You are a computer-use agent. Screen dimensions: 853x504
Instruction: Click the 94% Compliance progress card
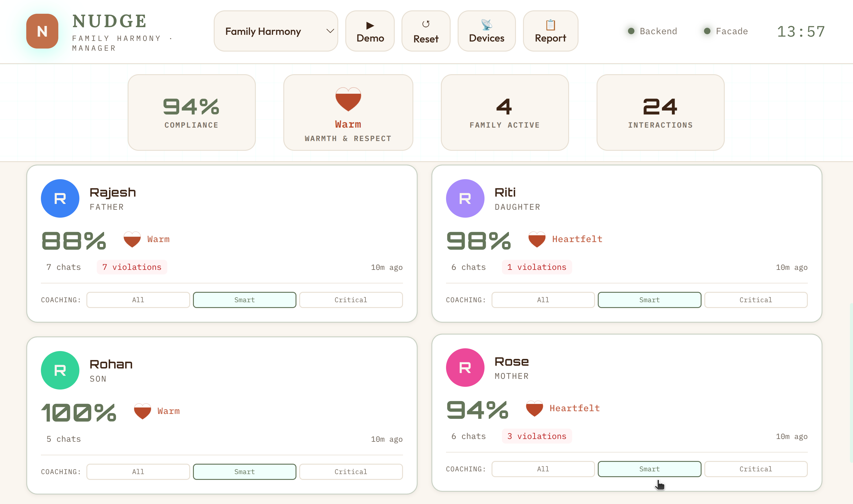pyautogui.click(x=191, y=112)
